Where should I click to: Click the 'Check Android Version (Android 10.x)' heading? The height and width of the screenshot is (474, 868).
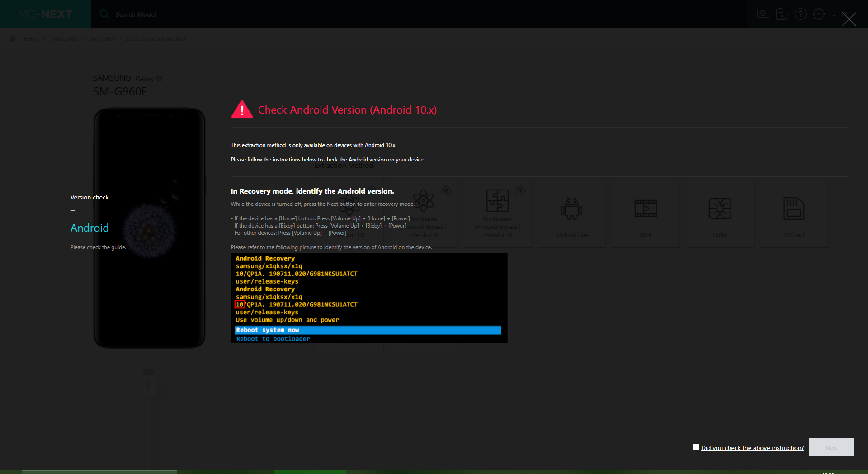tap(347, 110)
